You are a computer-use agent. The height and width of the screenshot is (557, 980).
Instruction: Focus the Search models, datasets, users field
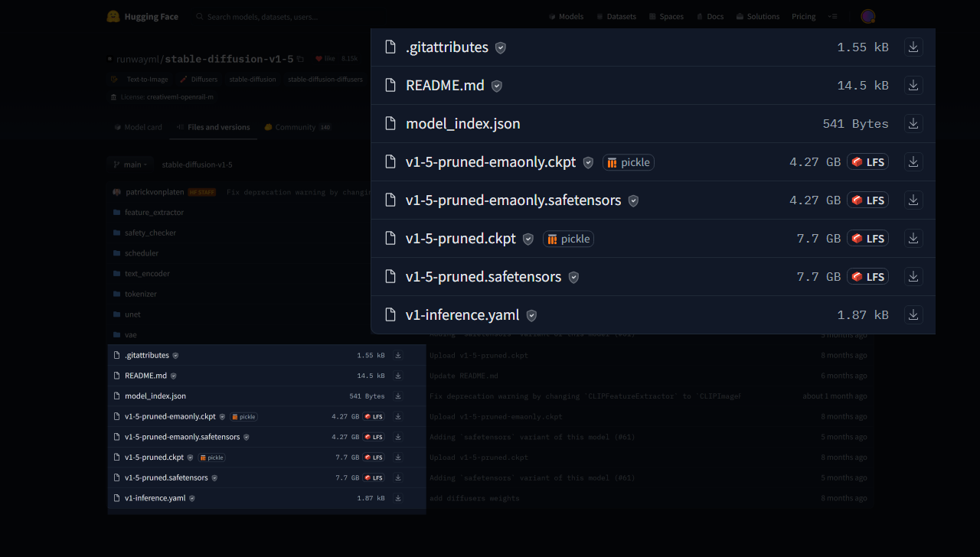263,17
